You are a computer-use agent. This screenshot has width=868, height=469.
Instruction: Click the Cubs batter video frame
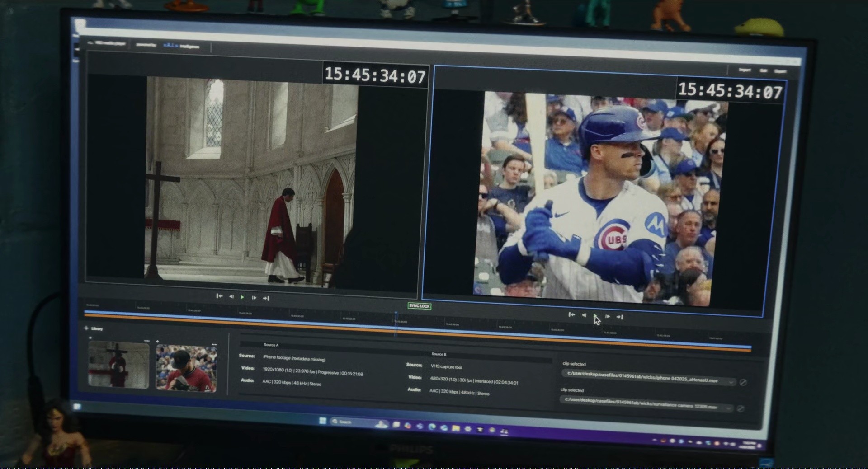601,199
